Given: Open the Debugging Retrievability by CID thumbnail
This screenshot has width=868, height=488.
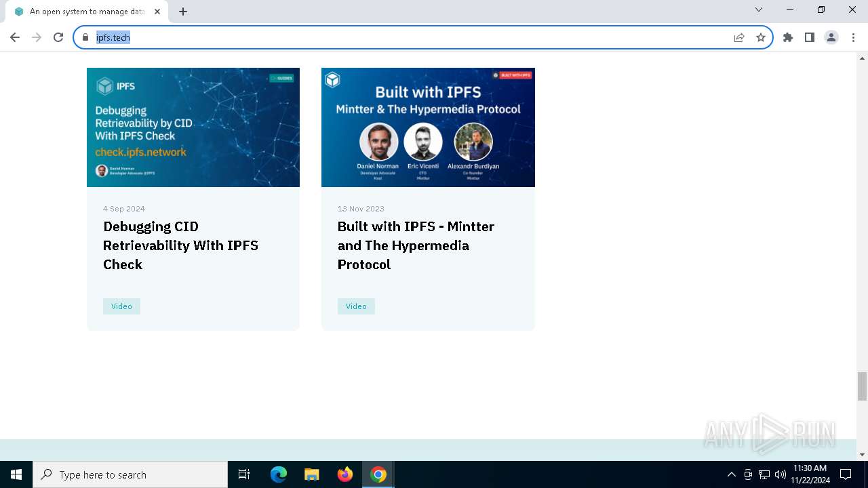Looking at the screenshot, I should 193,127.
